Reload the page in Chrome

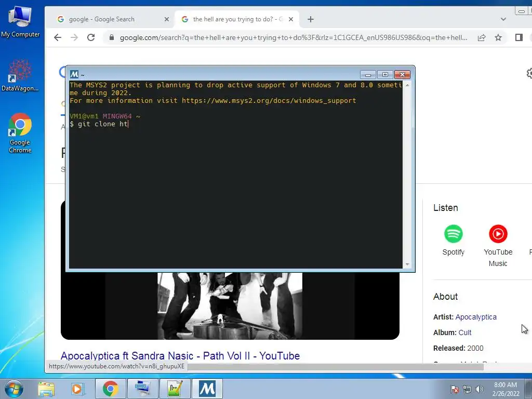click(90, 37)
